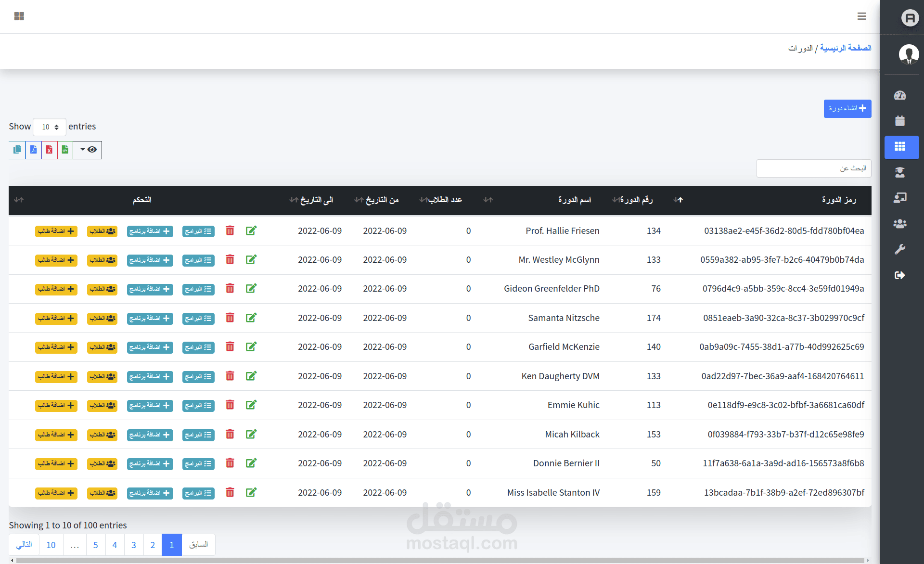The width and height of the screenshot is (924, 564).
Task: Toggle column visibility eye dropdown
Action: pos(88,150)
